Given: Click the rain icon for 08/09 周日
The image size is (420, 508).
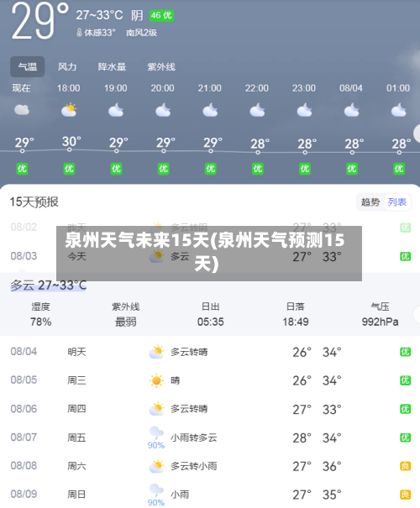Looking at the screenshot, I should click(156, 490).
